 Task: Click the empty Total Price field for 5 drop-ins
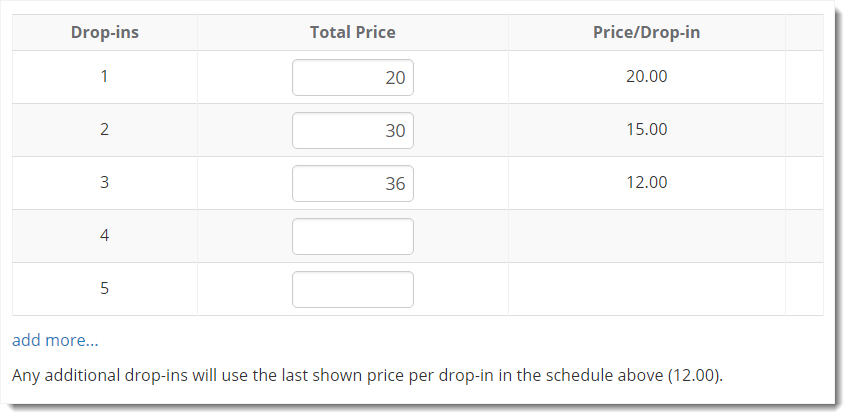[353, 289]
